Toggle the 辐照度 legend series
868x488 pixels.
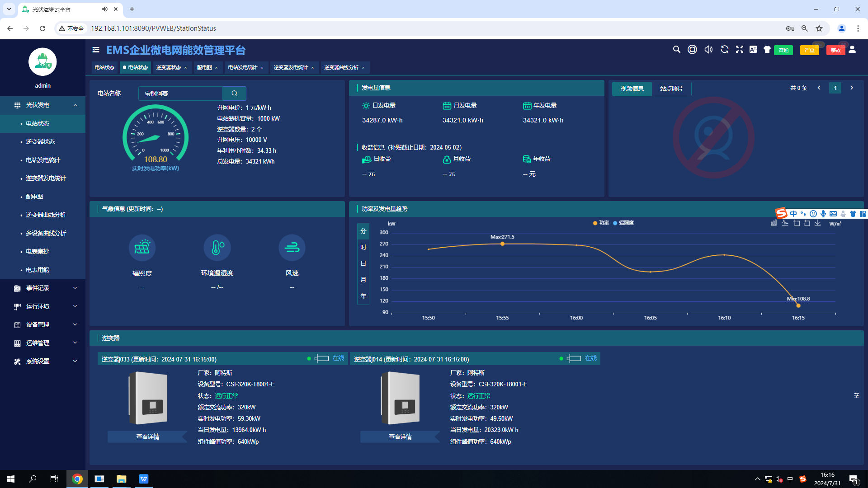coord(623,223)
